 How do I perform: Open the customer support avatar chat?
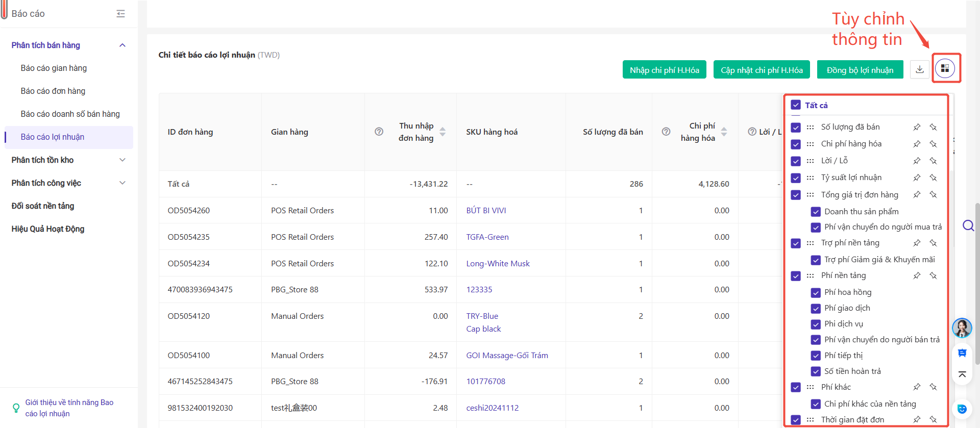(x=962, y=328)
